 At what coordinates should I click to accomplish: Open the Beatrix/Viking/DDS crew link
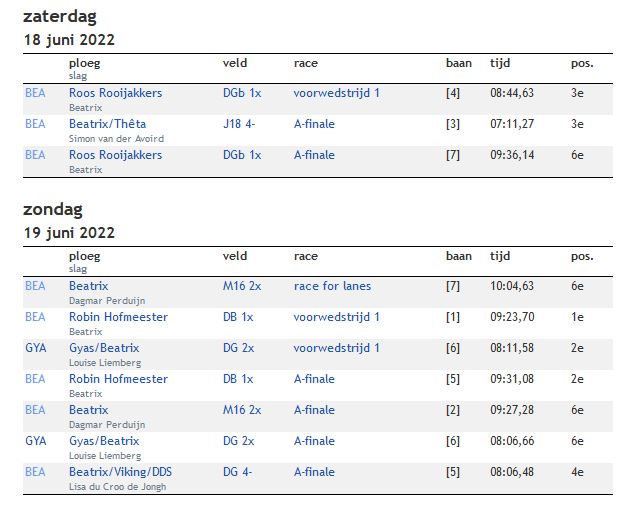coord(120,472)
